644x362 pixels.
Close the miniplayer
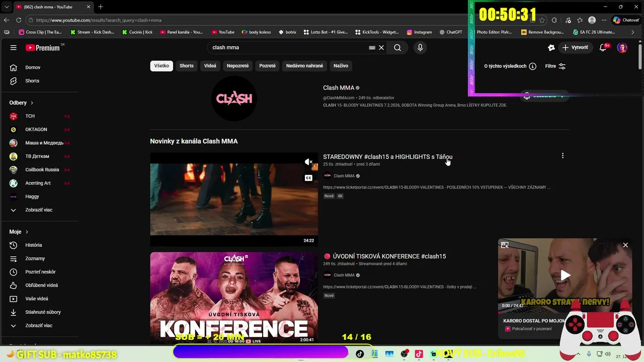[x=625, y=245]
